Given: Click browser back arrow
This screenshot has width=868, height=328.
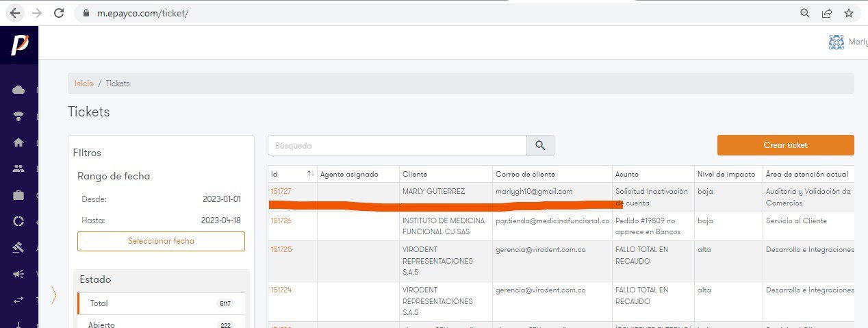Looking at the screenshot, I should pyautogui.click(x=15, y=13).
